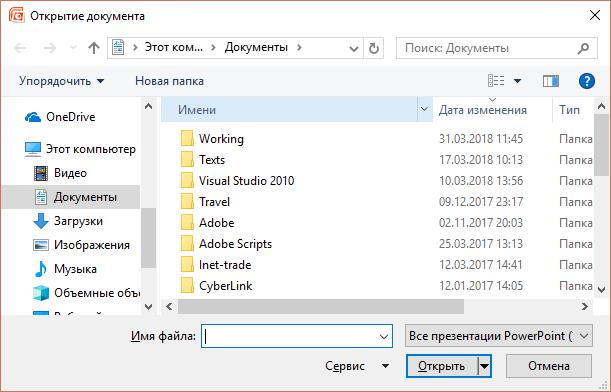Click Документы in the breadcrumb path

[256, 48]
